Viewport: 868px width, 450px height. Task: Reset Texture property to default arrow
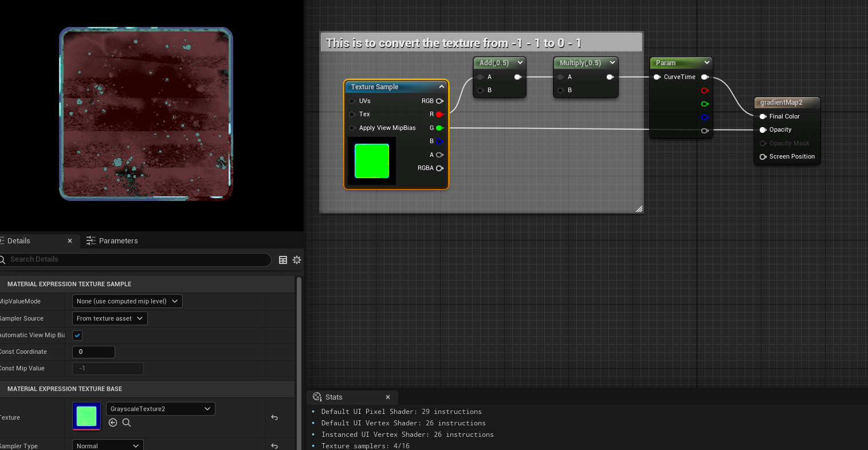[274, 417]
